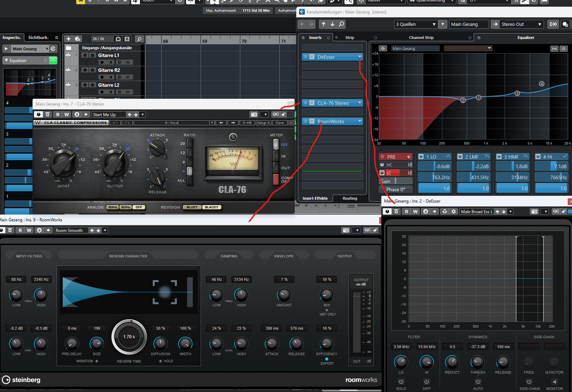Toggle the DeEsser AUTO threshold button
Screen dimensions: 572x392
click(x=477, y=382)
